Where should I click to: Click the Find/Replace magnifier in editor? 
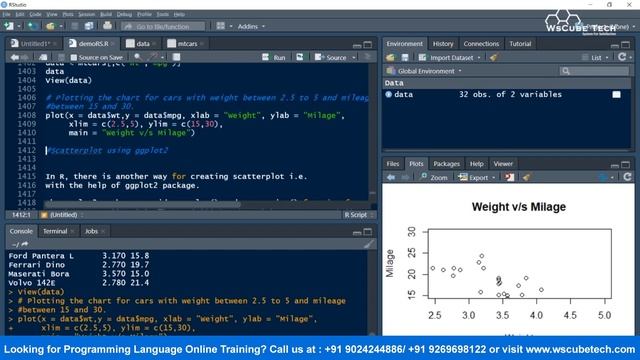[x=138, y=57]
